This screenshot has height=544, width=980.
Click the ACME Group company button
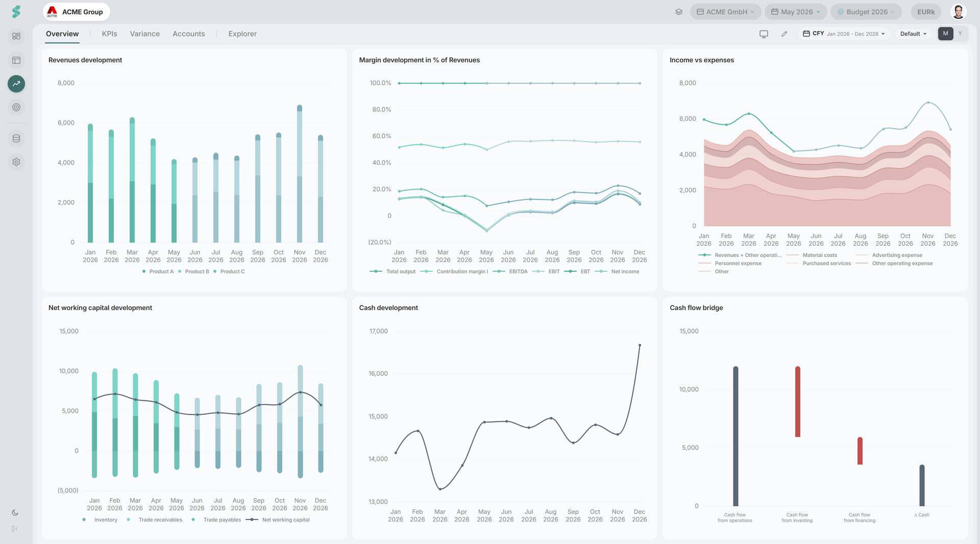76,12
